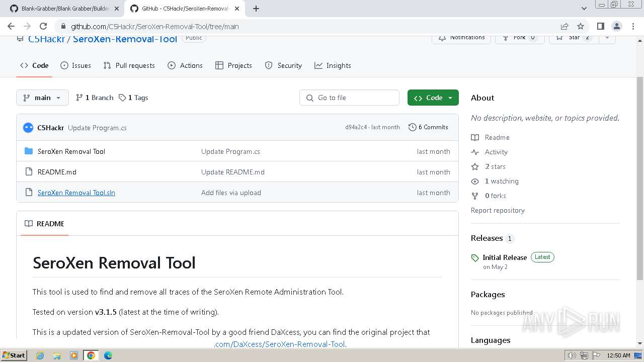Image resolution: width=644 pixels, height=362 pixels.
Task: View the 1 Branch link
Action: pyautogui.click(x=95, y=98)
